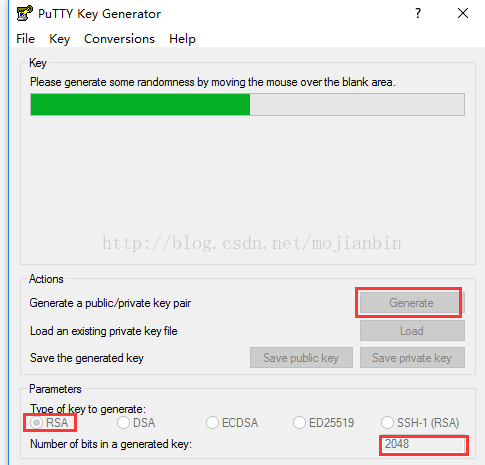Screen dimensions: 485x465
Task: Click the question mark help button
Action: tap(418, 14)
